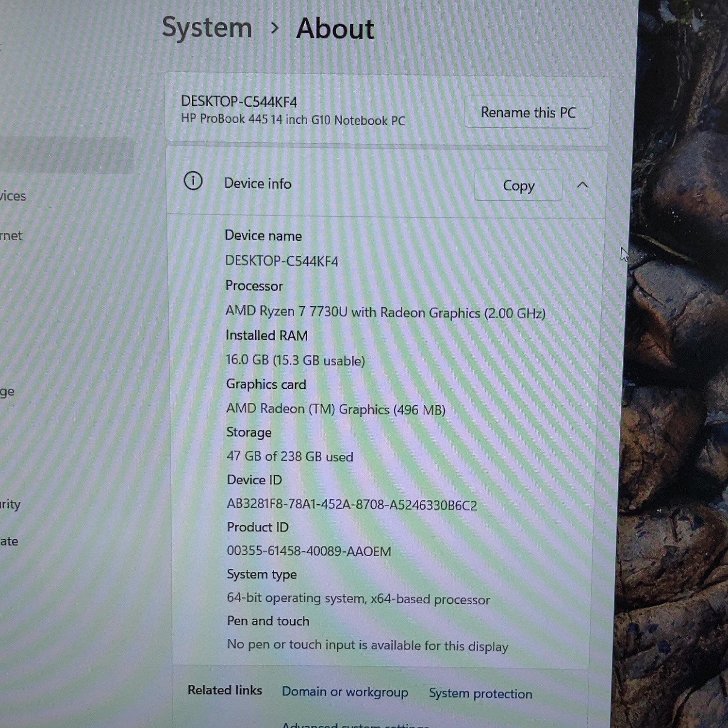
Task: Select the device name value DESKTOP-C544KF4 under Device name
Action: coord(281,261)
